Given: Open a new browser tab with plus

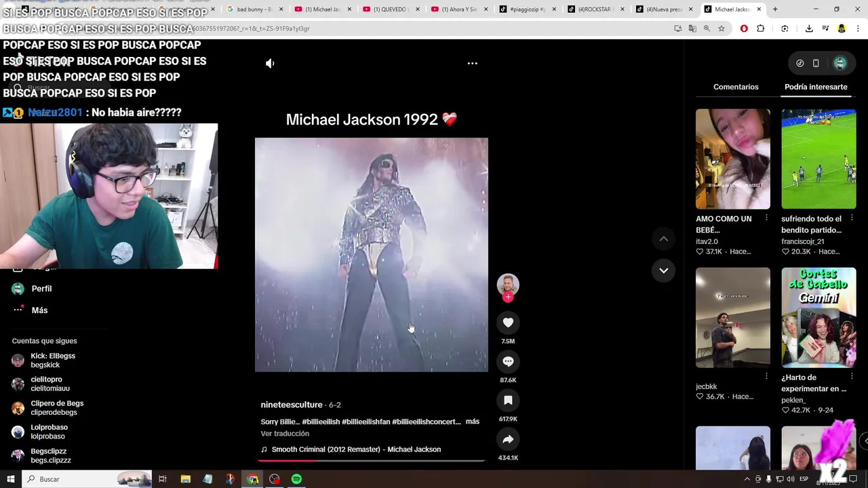Looking at the screenshot, I should (x=775, y=9).
